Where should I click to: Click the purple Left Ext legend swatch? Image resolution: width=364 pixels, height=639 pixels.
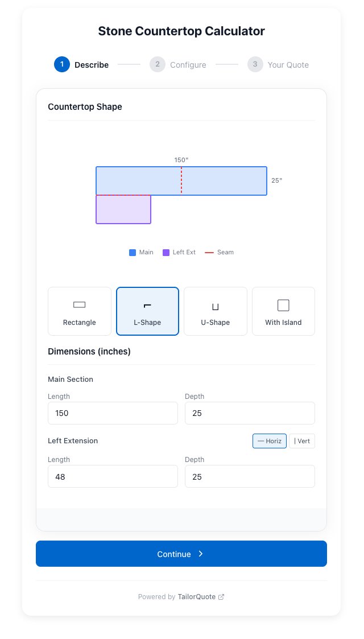pos(166,253)
